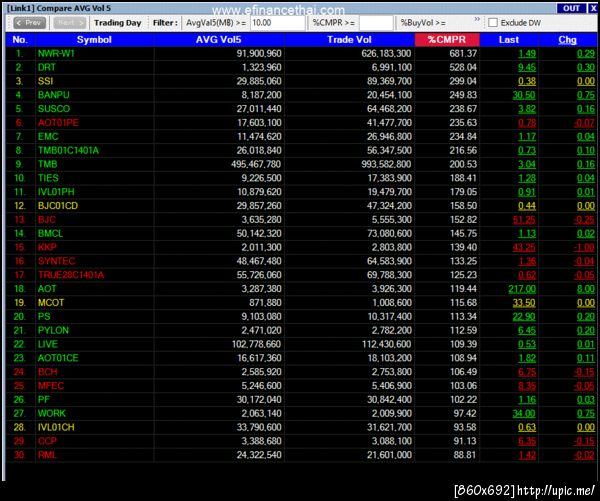Screen dimensions: 600x501
Task: Sort by the Trade Vol column header
Action: pos(349,40)
